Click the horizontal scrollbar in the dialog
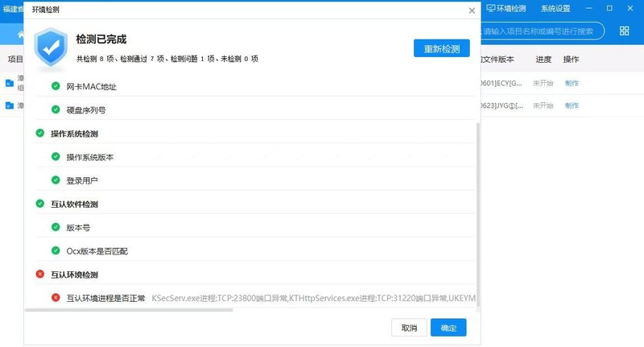 pyautogui.click(x=129, y=310)
